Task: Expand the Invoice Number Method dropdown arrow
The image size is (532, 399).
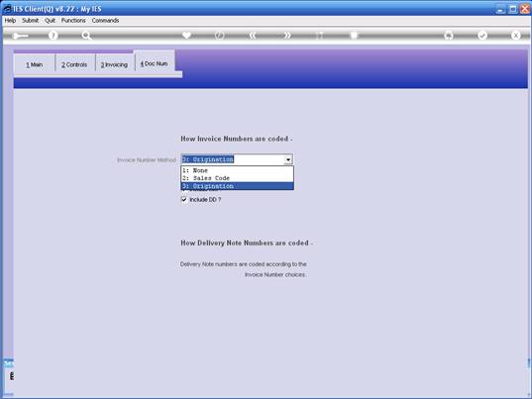Action: [x=288, y=159]
